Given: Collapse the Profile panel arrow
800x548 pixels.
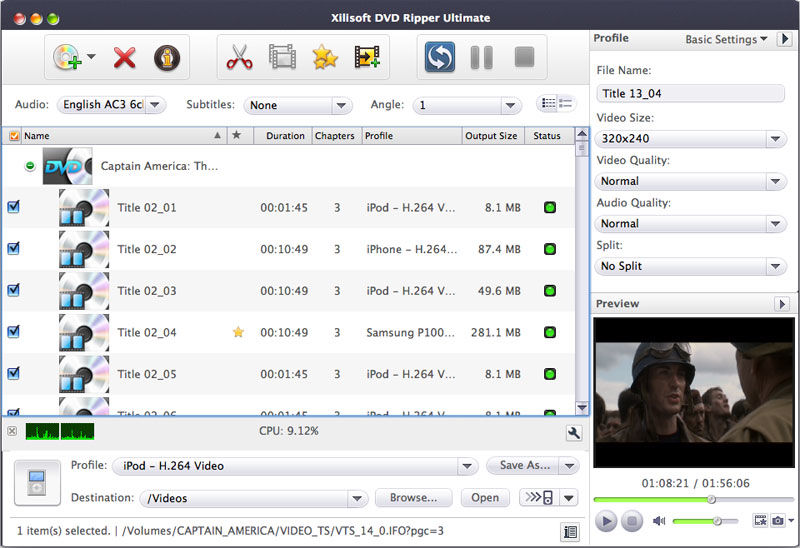Looking at the screenshot, I should (785, 39).
